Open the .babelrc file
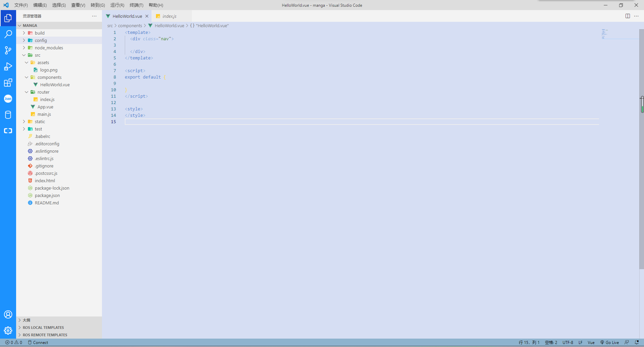This screenshot has width=644, height=347. [x=59, y=136]
